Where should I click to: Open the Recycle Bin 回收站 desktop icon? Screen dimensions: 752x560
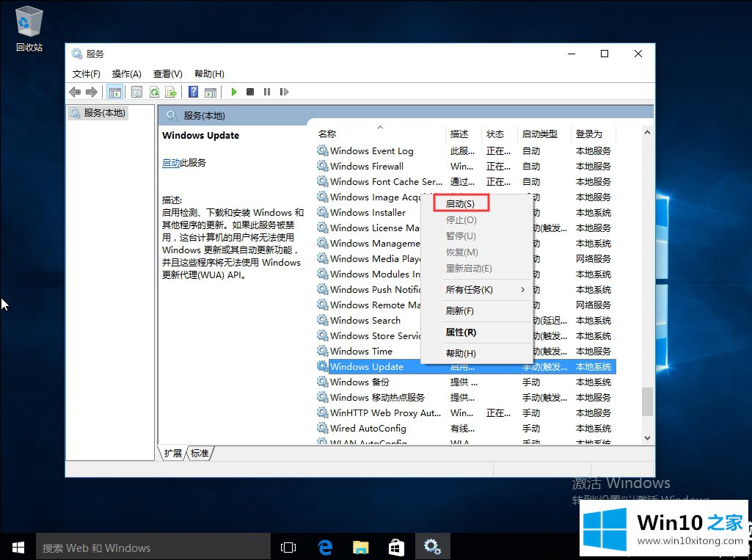[x=29, y=29]
